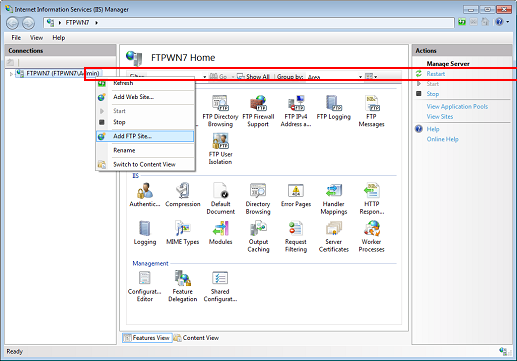
Task: Open the view mode dropdown in filter bar
Action: pos(371,77)
